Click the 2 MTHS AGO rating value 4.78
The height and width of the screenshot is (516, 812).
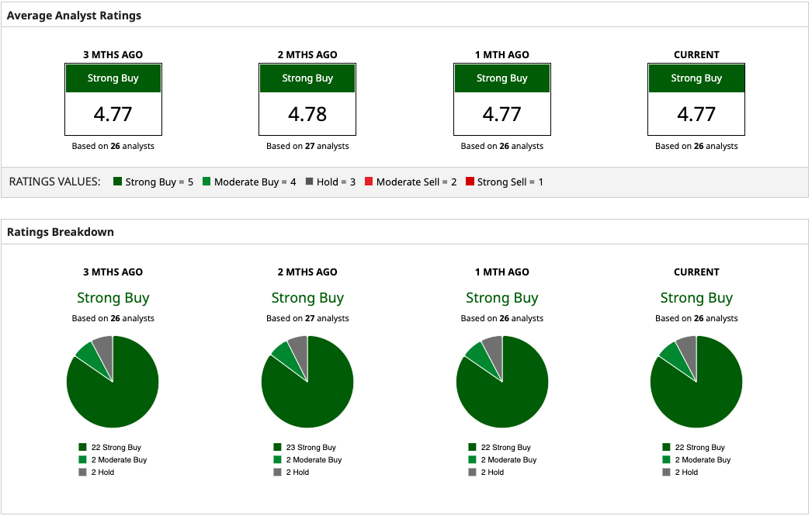point(307,114)
